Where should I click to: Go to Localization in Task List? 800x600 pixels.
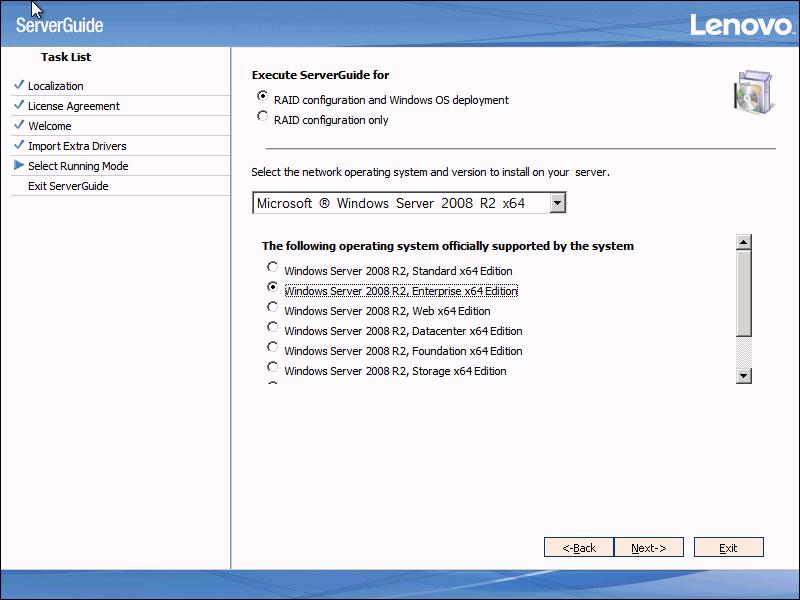coord(56,86)
